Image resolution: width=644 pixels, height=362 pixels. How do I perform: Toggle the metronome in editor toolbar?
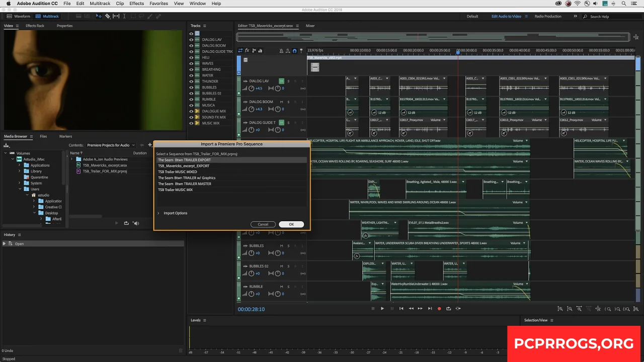coord(281,50)
